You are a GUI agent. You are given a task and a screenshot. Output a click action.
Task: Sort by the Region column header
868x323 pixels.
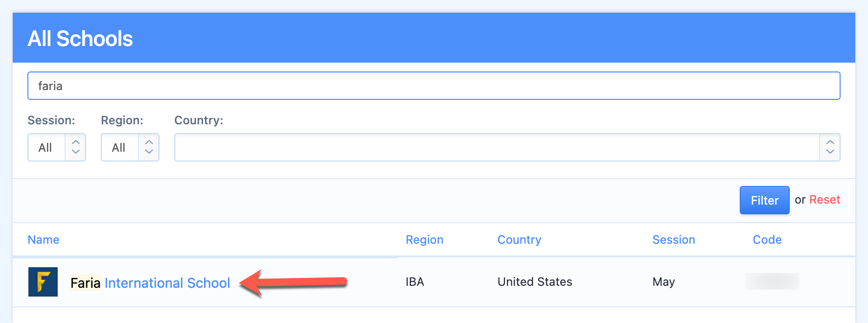click(424, 240)
